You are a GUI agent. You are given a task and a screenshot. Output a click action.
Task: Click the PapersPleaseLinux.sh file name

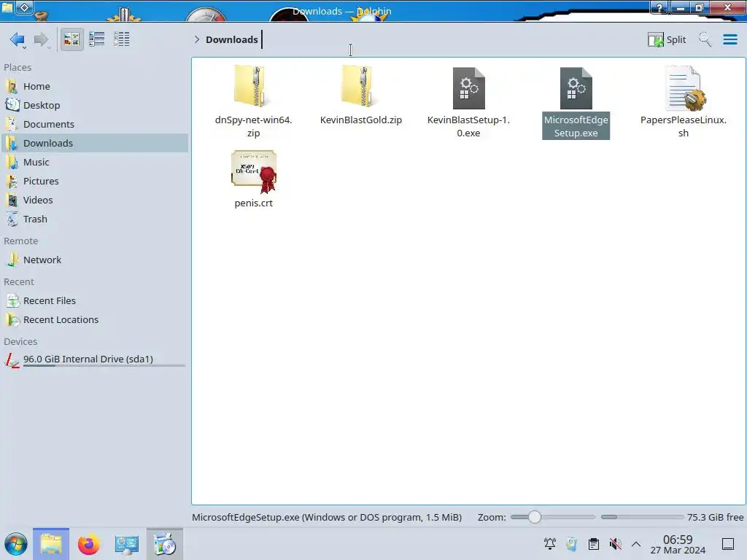pyautogui.click(x=683, y=126)
